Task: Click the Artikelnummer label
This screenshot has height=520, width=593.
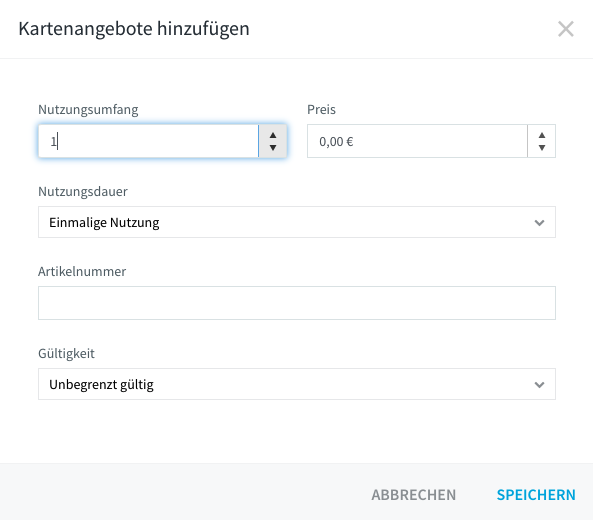Action: [82, 272]
